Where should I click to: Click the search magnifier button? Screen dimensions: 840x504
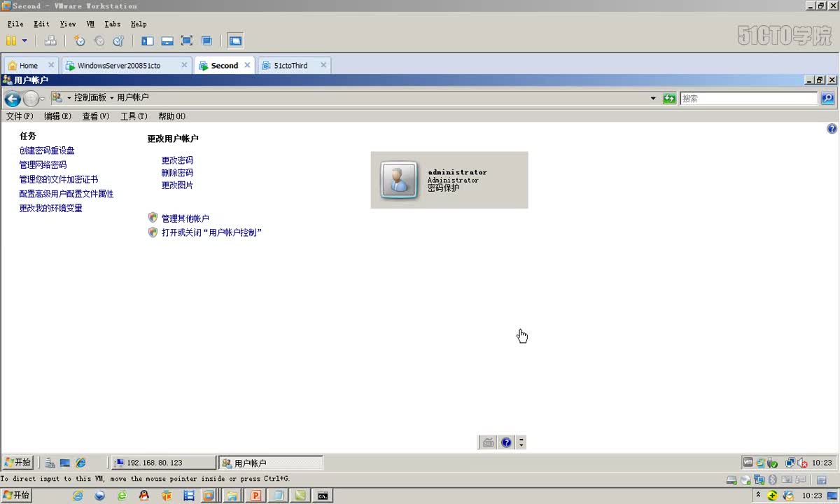tap(828, 99)
